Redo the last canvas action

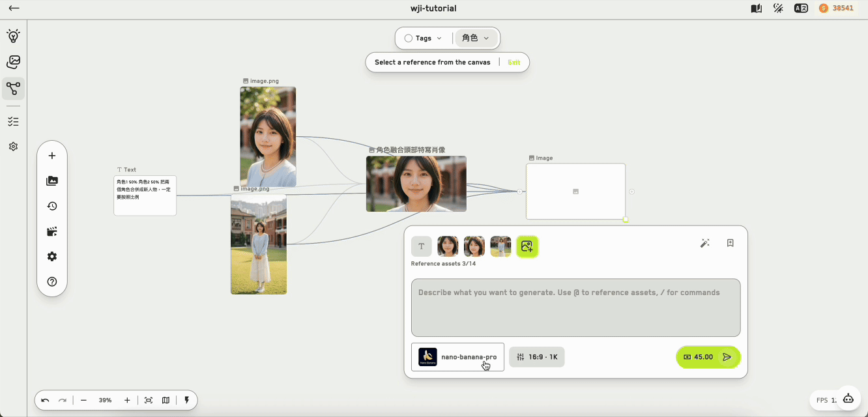[x=63, y=400]
